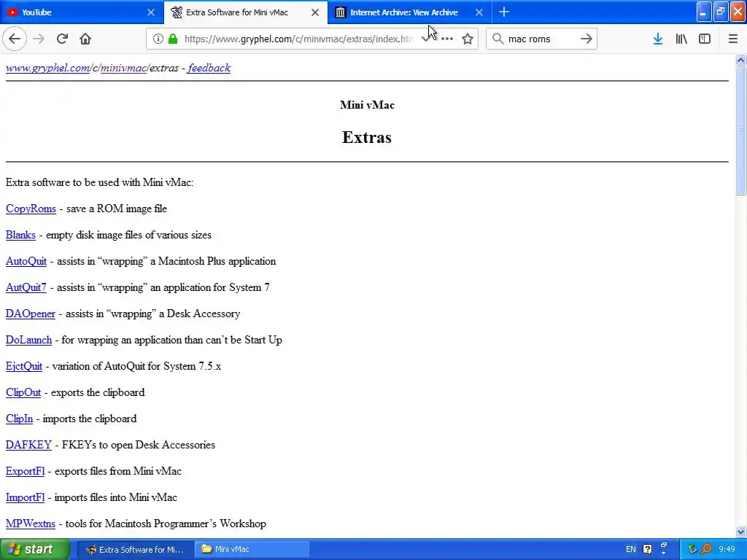747x560 pixels.
Task: Open the browser home page
Action: tap(85, 39)
